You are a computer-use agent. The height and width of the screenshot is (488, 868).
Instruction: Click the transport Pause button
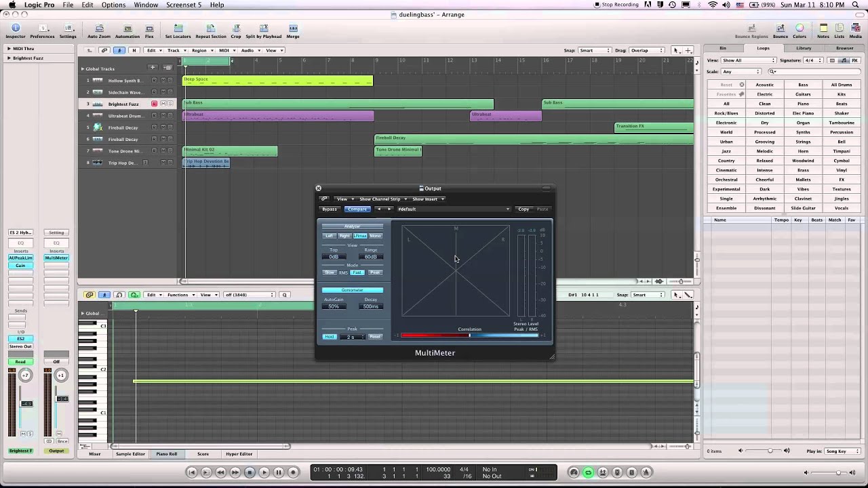point(279,472)
